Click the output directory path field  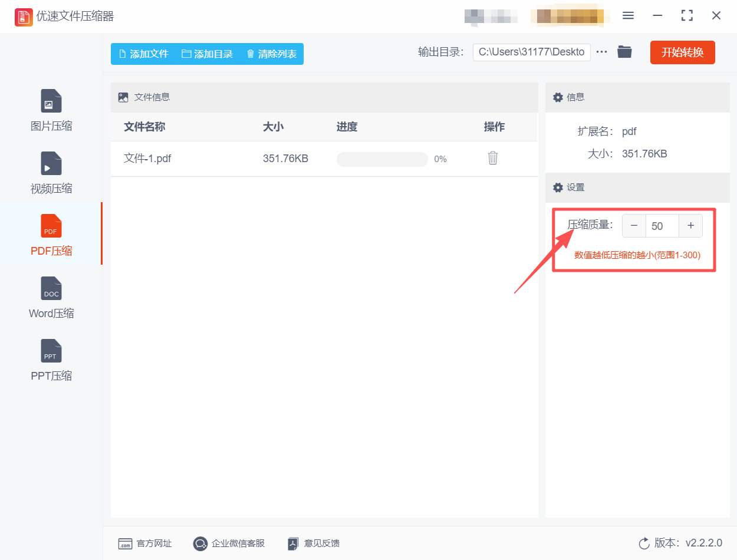pos(531,52)
